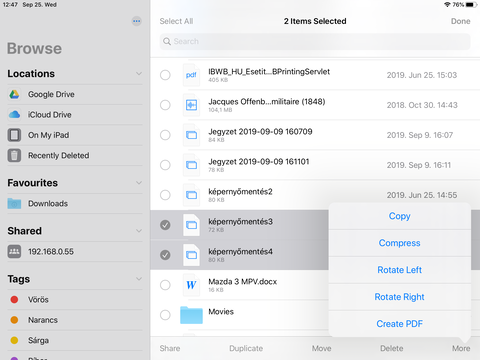Open Google Drive location

pyautogui.click(x=75, y=94)
